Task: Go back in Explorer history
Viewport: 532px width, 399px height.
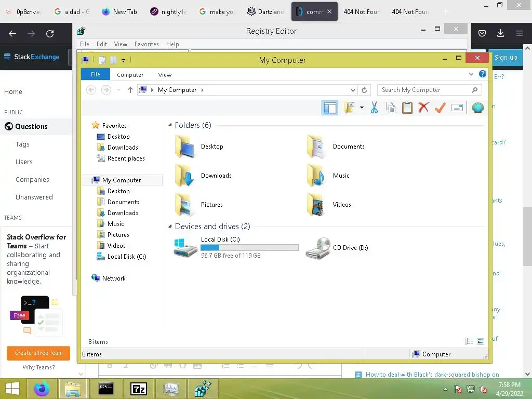Action: 91,90
